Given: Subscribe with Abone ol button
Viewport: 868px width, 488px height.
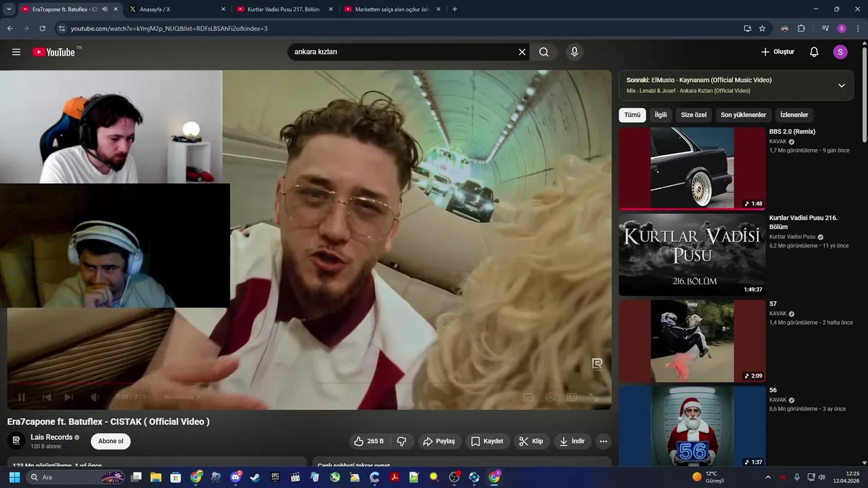Looking at the screenshot, I should click(111, 441).
